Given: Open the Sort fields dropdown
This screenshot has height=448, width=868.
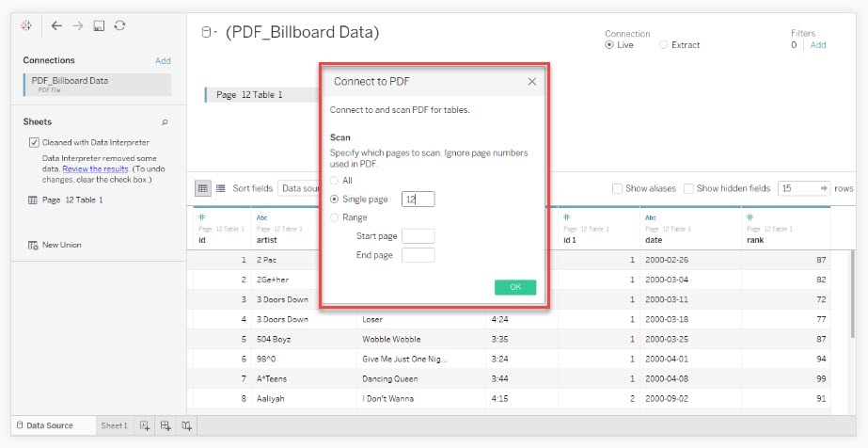Looking at the screenshot, I should coord(303,188).
